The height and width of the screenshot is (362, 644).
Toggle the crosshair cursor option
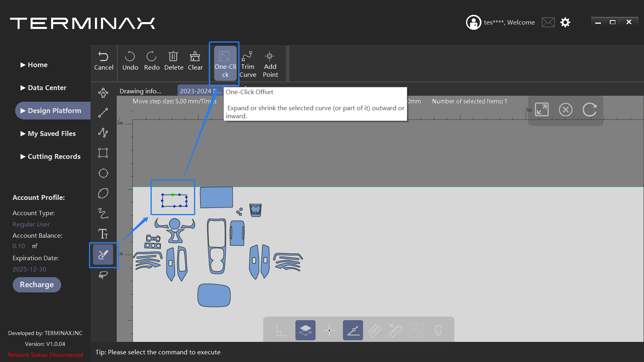329,330
